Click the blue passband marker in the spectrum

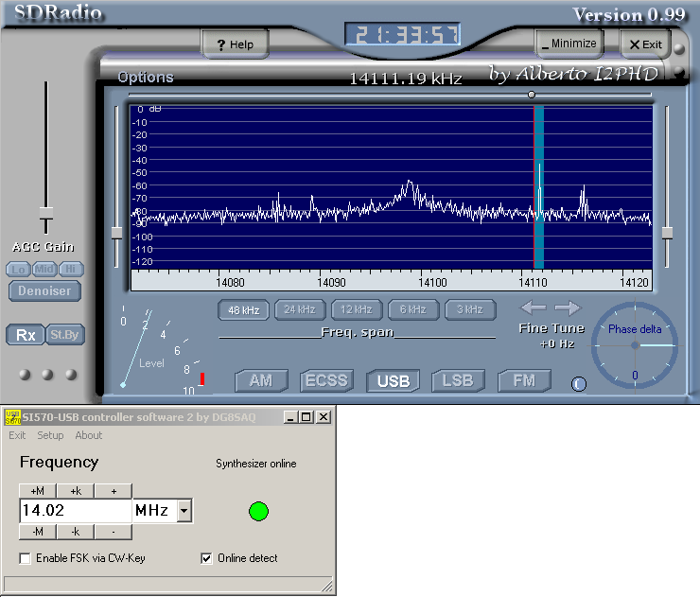click(539, 187)
